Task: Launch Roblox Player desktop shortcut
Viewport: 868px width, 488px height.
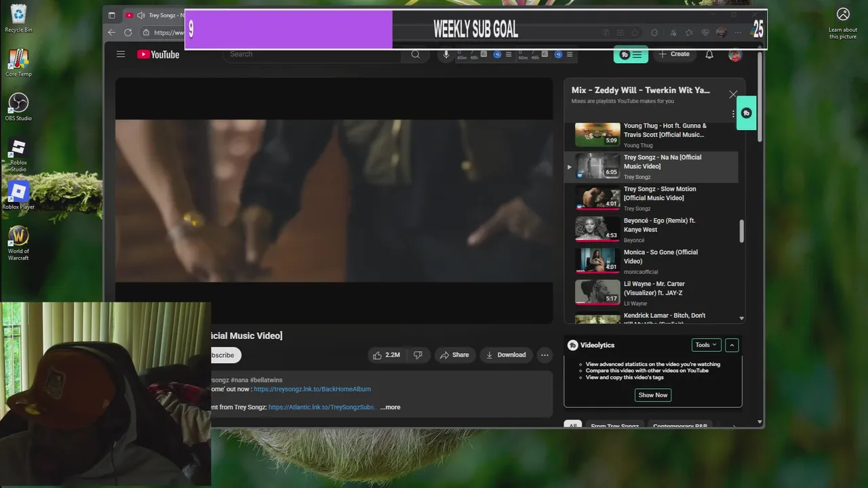Action: coord(18,195)
